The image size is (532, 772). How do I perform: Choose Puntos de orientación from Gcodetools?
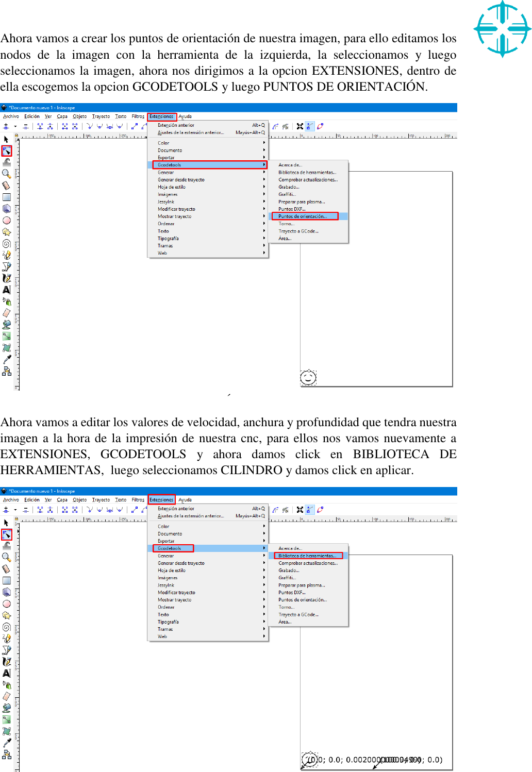(x=303, y=216)
